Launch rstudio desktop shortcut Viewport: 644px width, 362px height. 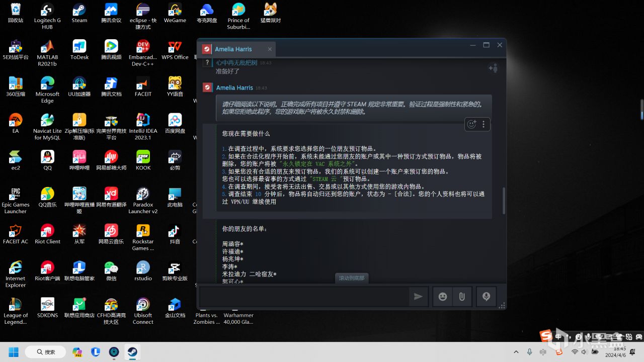(x=143, y=270)
